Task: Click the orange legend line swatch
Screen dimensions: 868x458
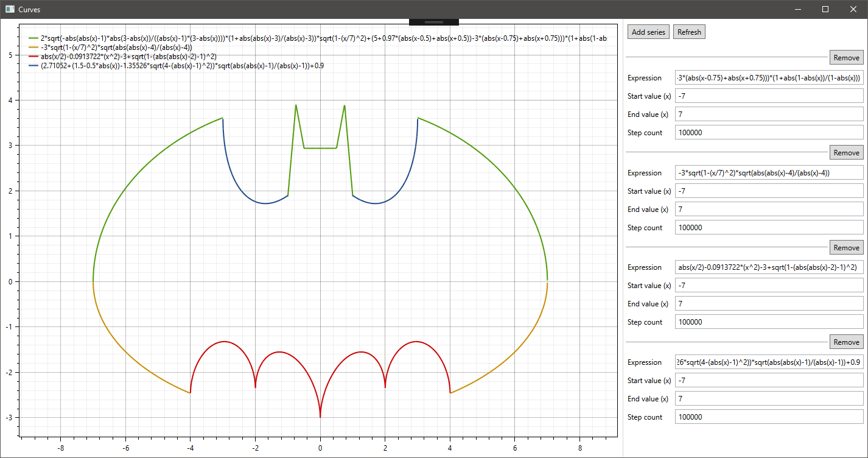Action: coord(33,47)
